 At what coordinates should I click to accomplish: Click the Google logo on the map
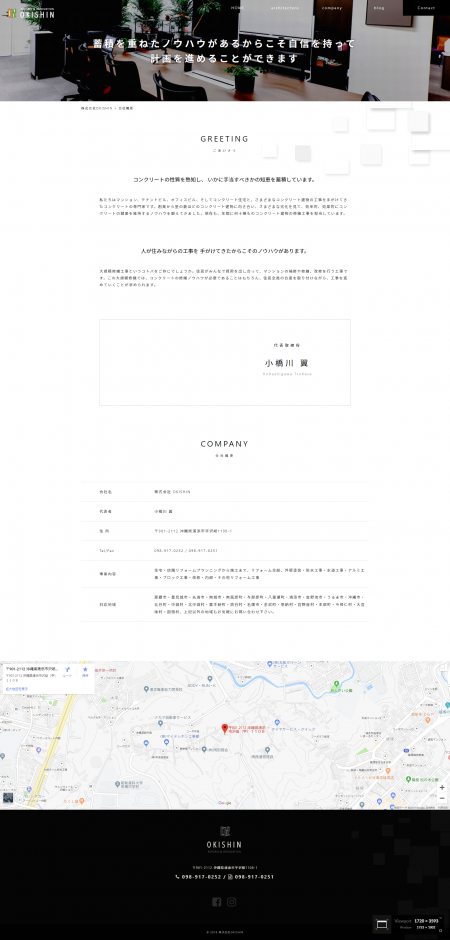(225, 803)
